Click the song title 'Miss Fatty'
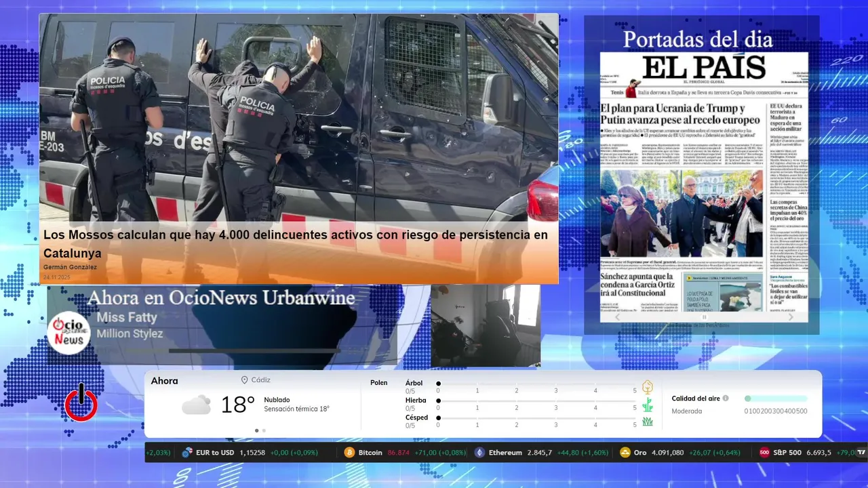This screenshot has height=488, width=868. (x=127, y=317)
